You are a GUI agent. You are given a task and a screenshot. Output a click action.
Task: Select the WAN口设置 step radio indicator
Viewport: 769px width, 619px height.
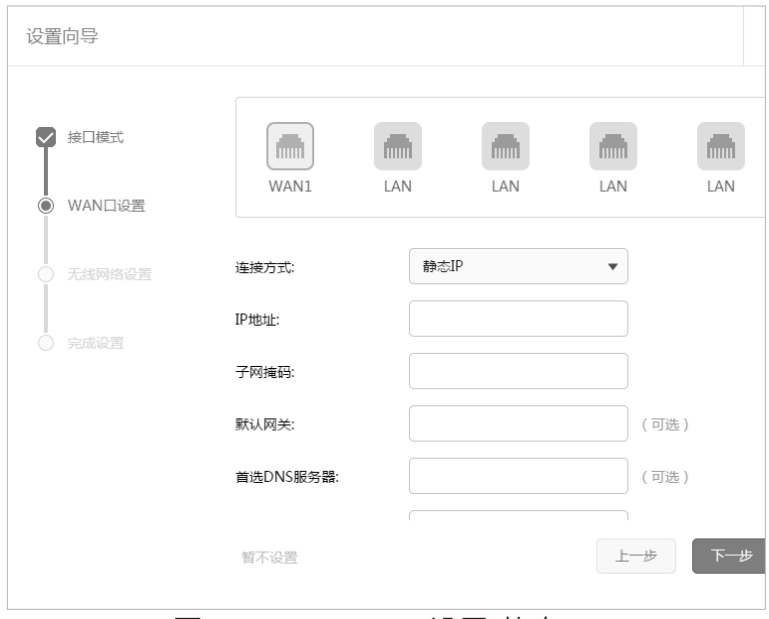click(46, 206)
